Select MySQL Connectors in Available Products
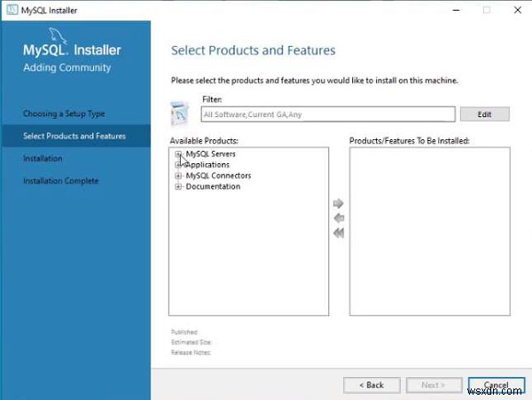The image size is (532, 400). [x=218, y=176]
